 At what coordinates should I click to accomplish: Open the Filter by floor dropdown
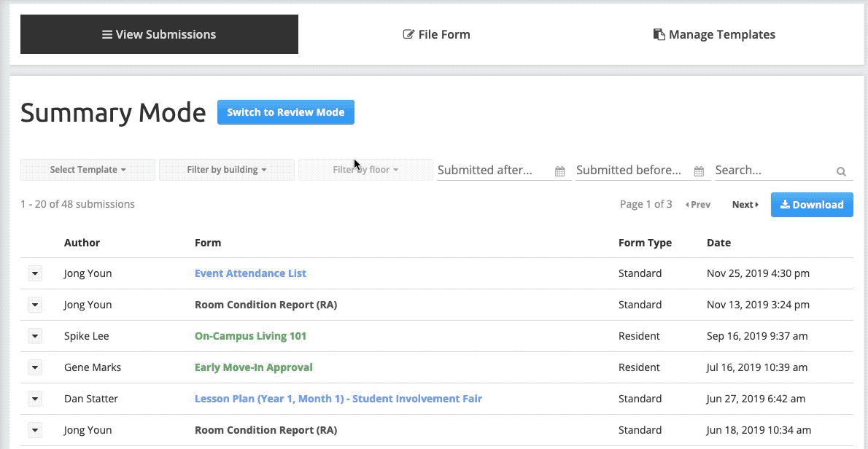click(365, 170)
